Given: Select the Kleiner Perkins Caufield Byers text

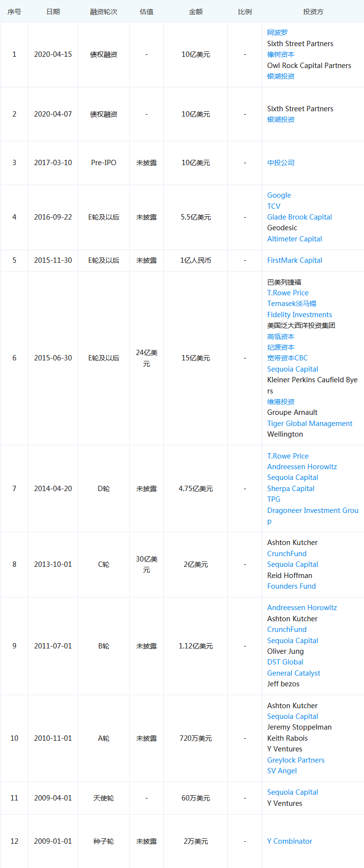Looking at the screenshot, I should (312, 385).
